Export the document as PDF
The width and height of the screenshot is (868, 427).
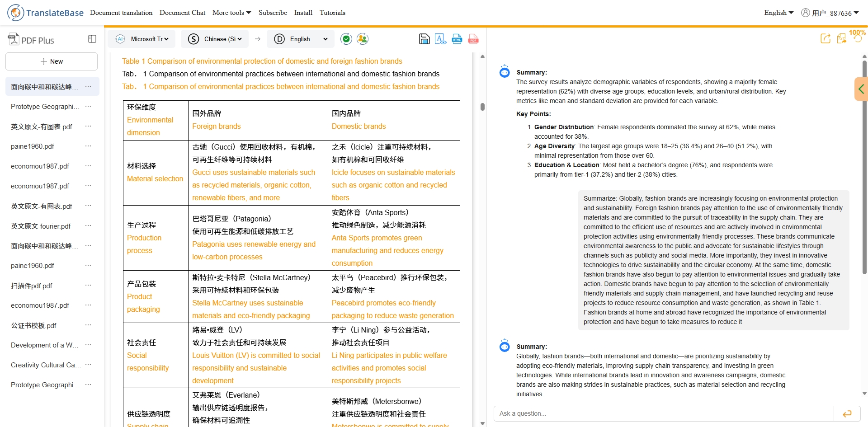click(x=473, y=39)
